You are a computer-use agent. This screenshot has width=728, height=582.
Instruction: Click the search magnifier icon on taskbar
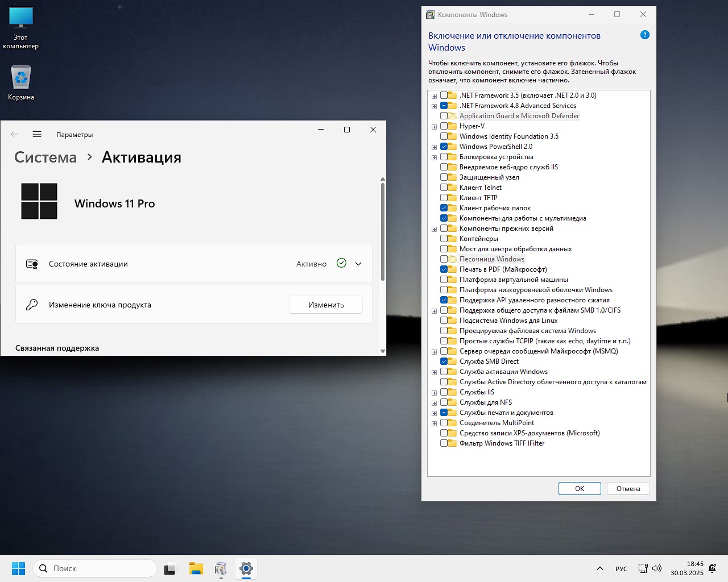pyautogui.click(x=43, y=568)
